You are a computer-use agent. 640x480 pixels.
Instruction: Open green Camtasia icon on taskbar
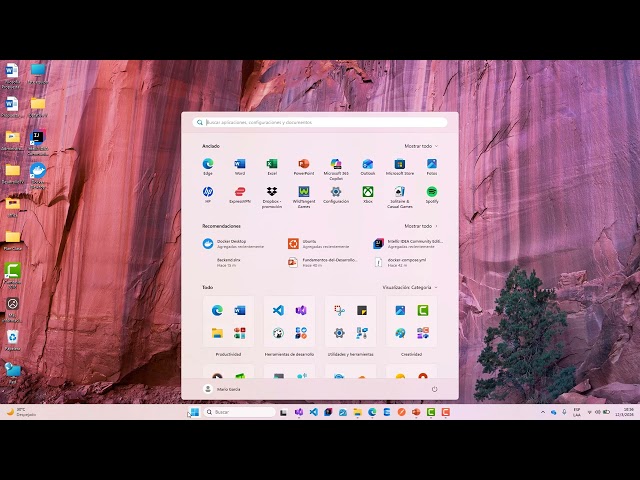pos(431,412)
